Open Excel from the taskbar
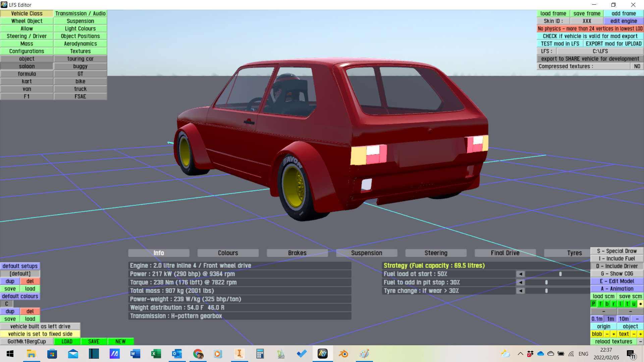The width and height of the screenshot is (644, 362). pos(156,354)
